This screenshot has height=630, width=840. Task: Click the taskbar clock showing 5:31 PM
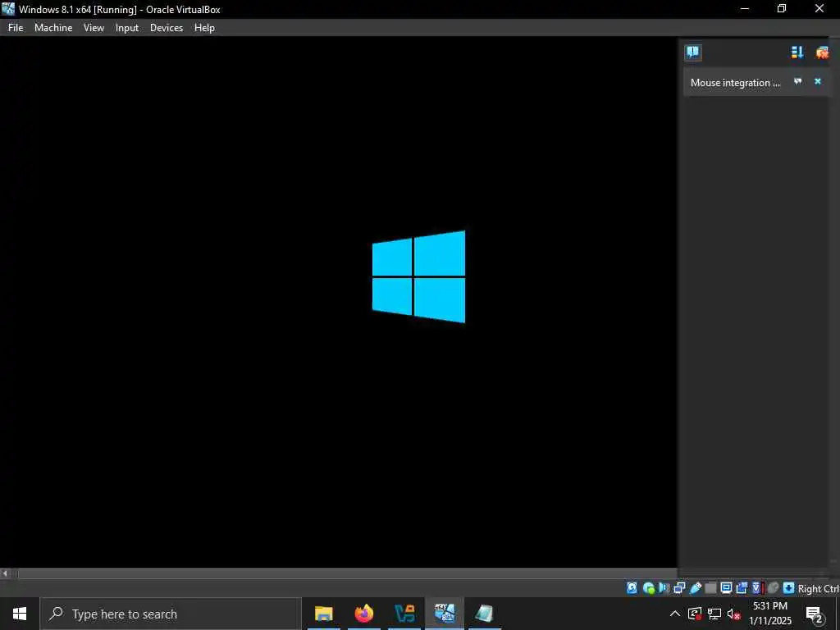click(769, 614)
